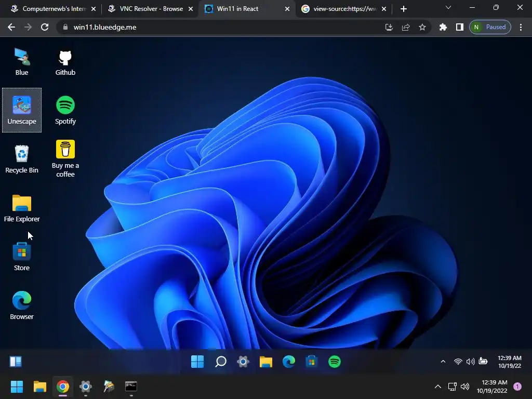Viewport: 532px width, 399px height.
Task: Switch to the view-source tab
Action: coord(344,9)
